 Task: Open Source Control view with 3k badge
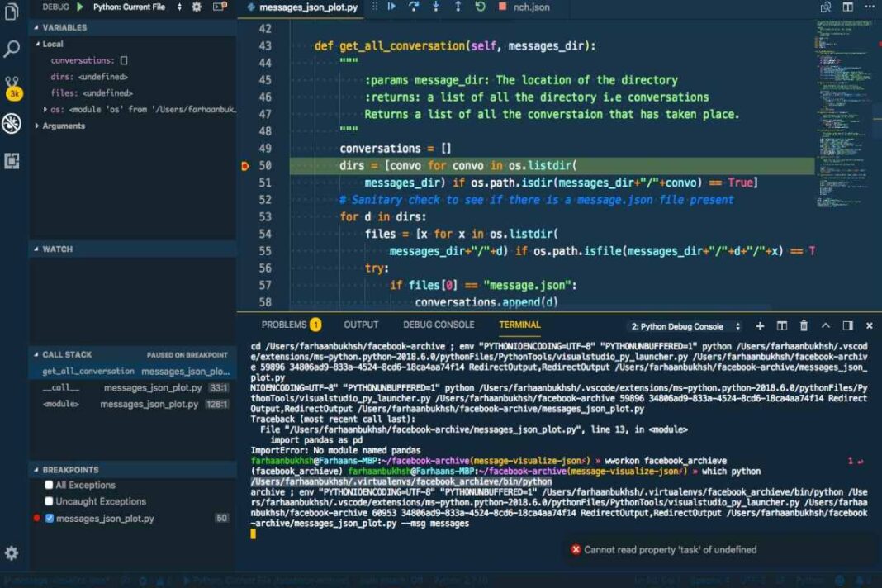(12, 86)
